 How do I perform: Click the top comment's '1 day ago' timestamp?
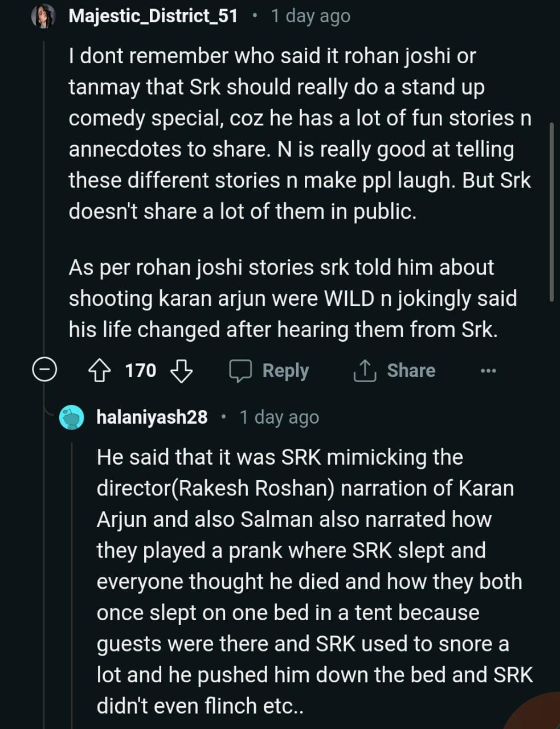pyautogui.click(x=310, y=16)
